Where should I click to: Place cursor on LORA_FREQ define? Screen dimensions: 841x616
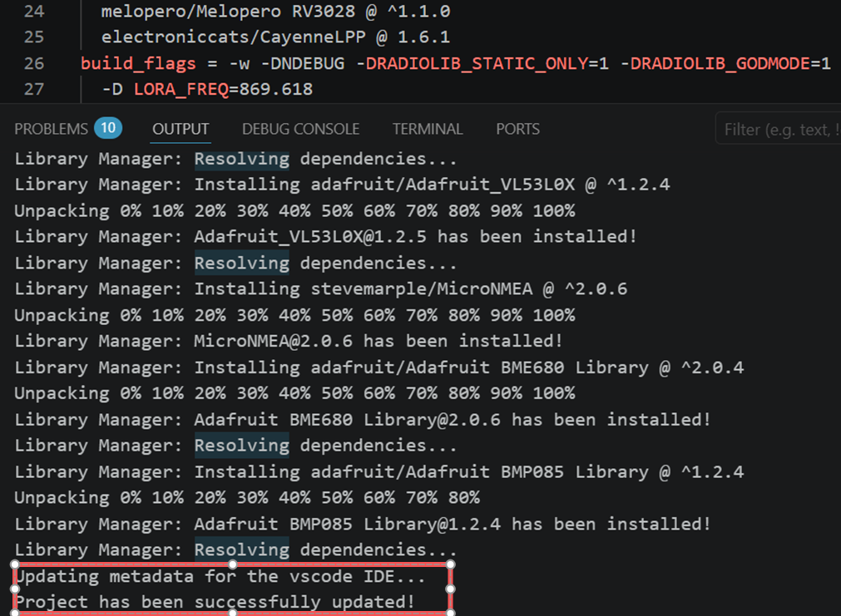click(186, 88)
